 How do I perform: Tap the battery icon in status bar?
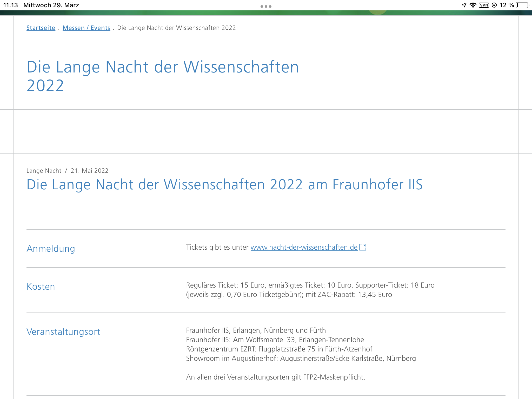click(x=522, y=5)
